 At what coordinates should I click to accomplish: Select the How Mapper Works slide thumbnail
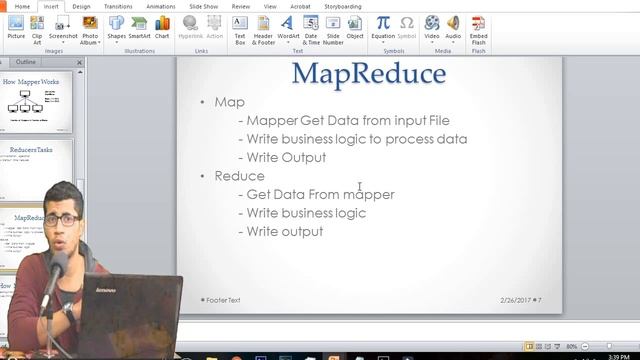coord(36,102)
